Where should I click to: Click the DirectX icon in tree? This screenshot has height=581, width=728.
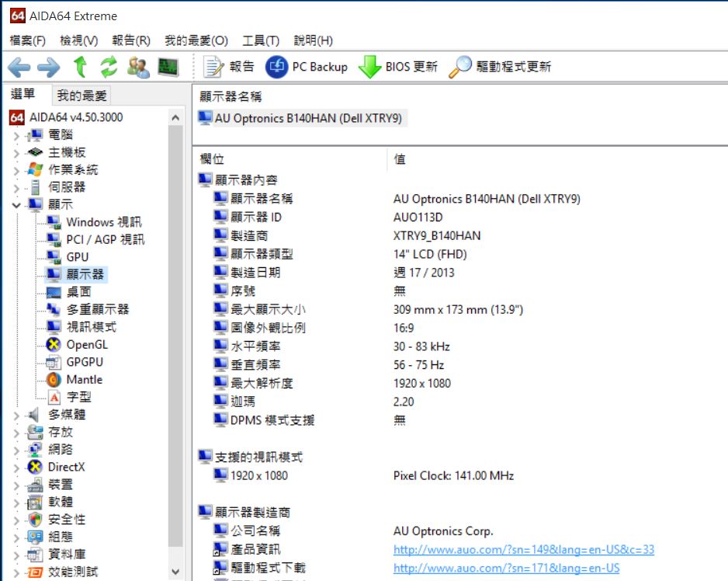[x=35, y=467]
